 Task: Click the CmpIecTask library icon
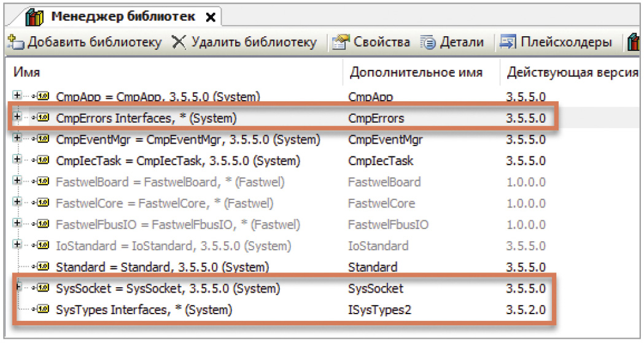tap(42, 160)
